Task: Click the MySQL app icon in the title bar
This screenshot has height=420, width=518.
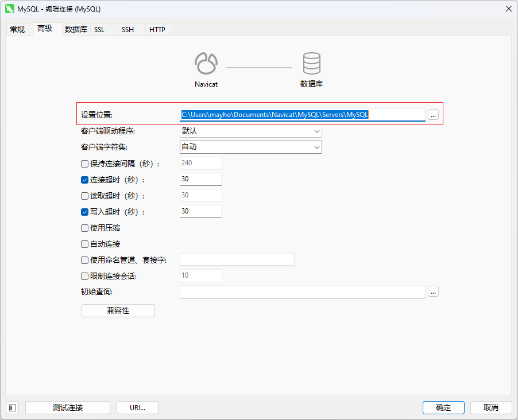Action: click(x=10, y=9)
